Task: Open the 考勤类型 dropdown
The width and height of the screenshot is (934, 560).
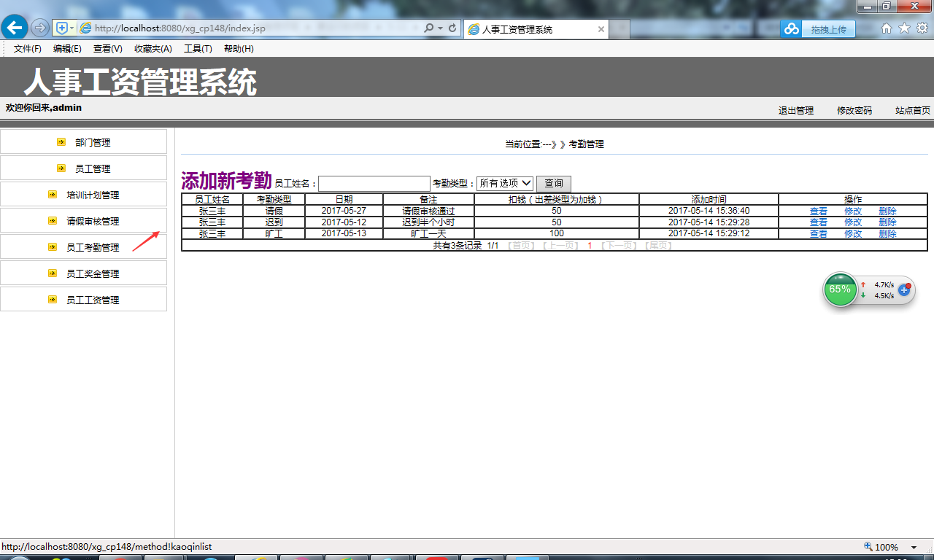Action: tap(505, 184)
